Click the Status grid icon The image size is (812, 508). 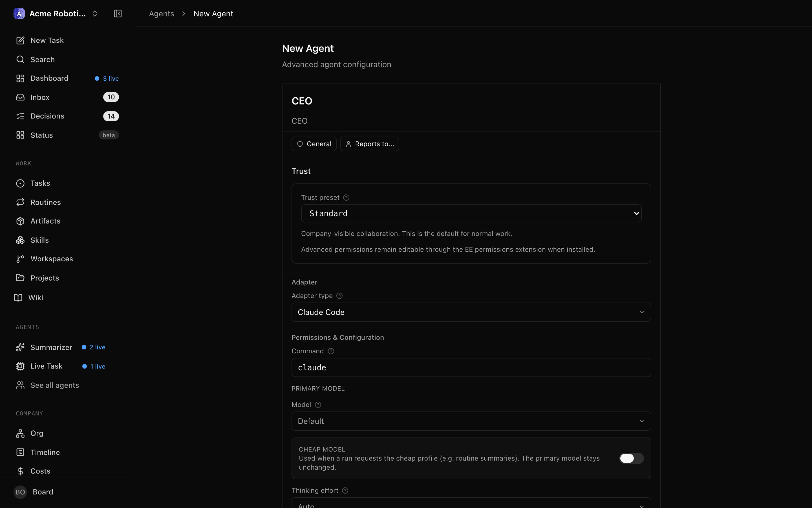20,135
